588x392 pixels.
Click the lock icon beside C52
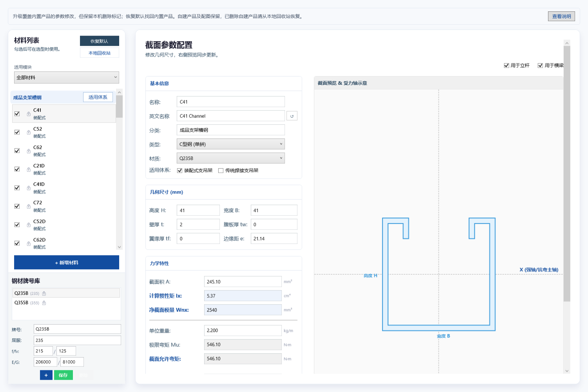pos(29,132)
